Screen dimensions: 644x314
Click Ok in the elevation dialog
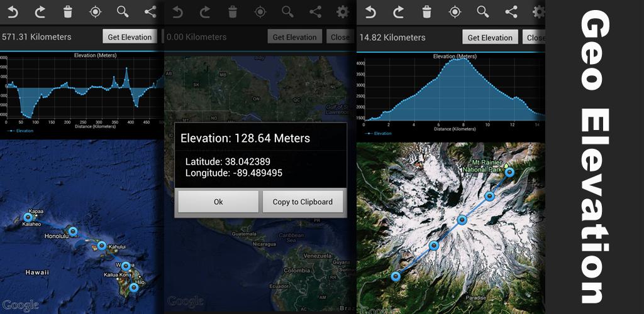218,202
